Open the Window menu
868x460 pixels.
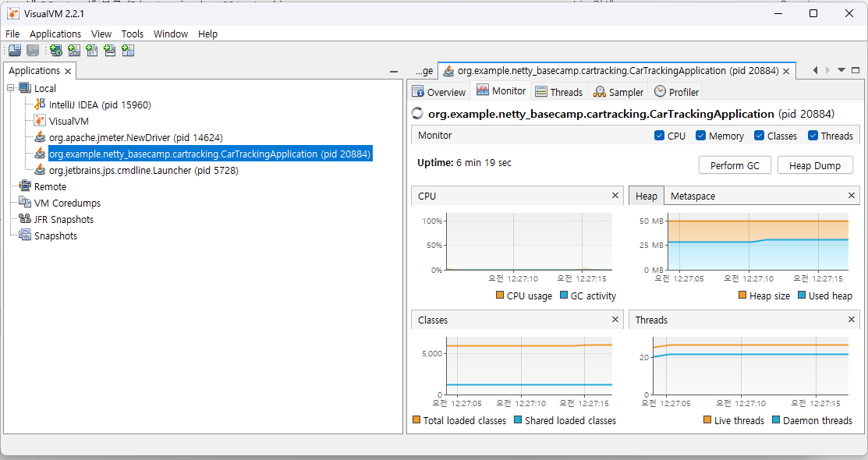click(171, 34)
